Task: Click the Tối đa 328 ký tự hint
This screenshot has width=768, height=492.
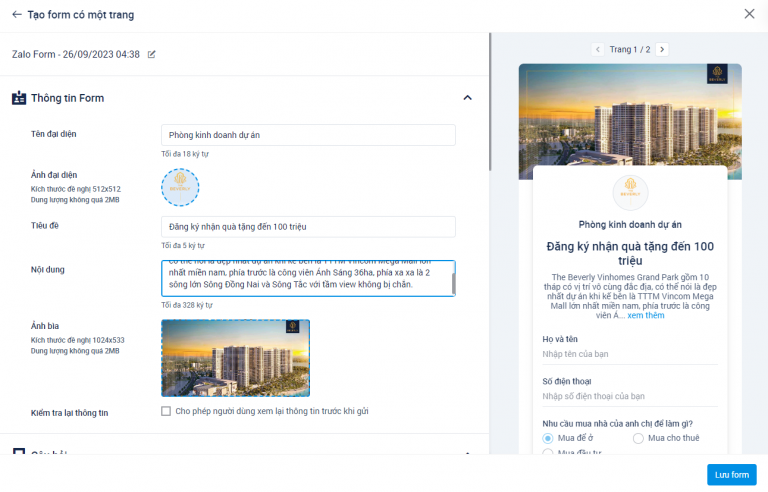Action: (x=187, y=305)
